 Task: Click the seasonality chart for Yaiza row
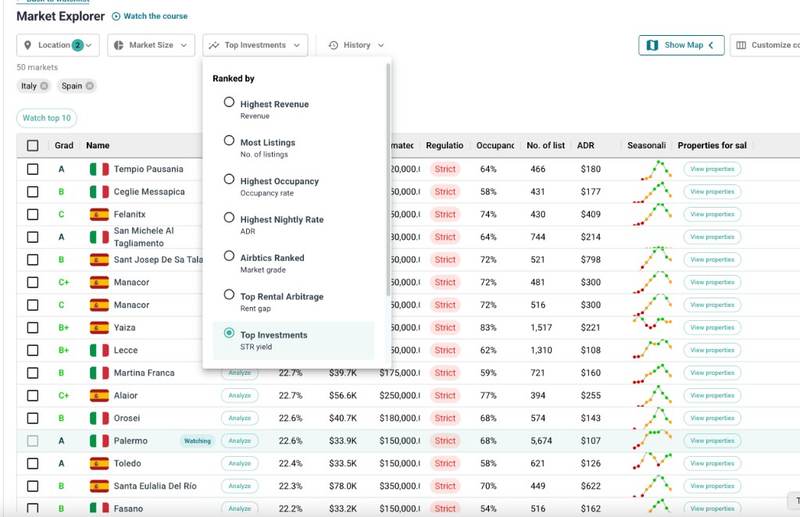[x=652, y=325]
